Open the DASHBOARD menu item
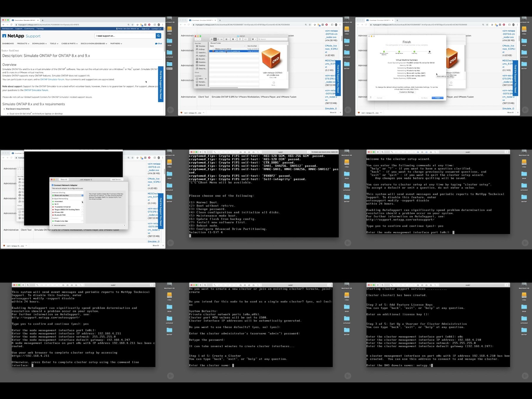The width and height of the screenshot is (532, 399). coord(8,43)
